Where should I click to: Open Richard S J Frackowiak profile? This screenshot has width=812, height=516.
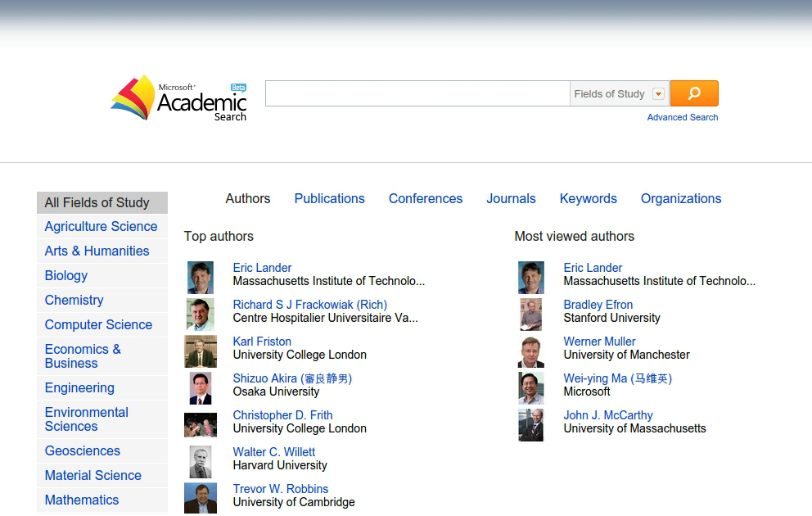click(309, 305)
